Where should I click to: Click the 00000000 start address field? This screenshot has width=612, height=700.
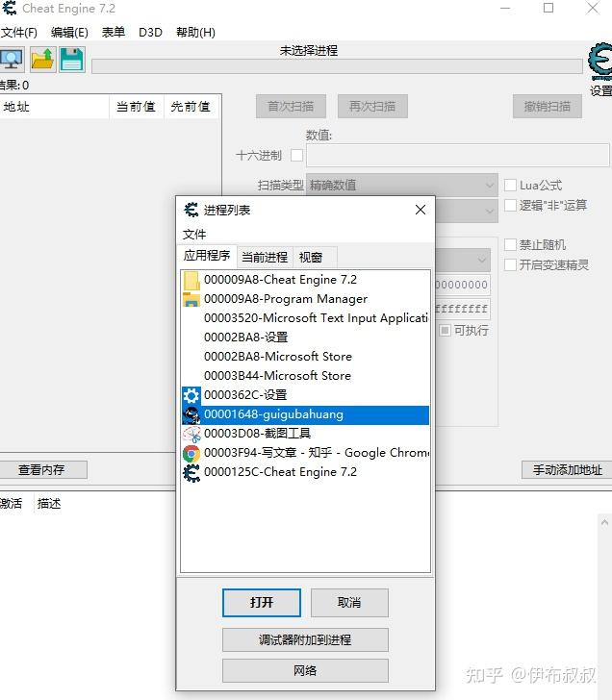(x=463, y=285)
